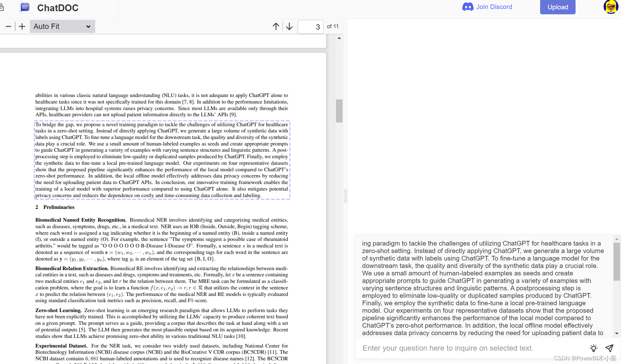621x364 pixels.
Task: Click 'Biomedical Named Entity Recognition.' heading text
Action: (81, 220)
